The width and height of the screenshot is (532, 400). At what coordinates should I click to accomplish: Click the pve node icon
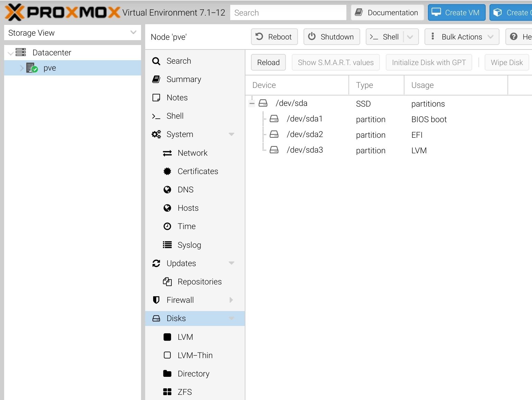[32, 68]
